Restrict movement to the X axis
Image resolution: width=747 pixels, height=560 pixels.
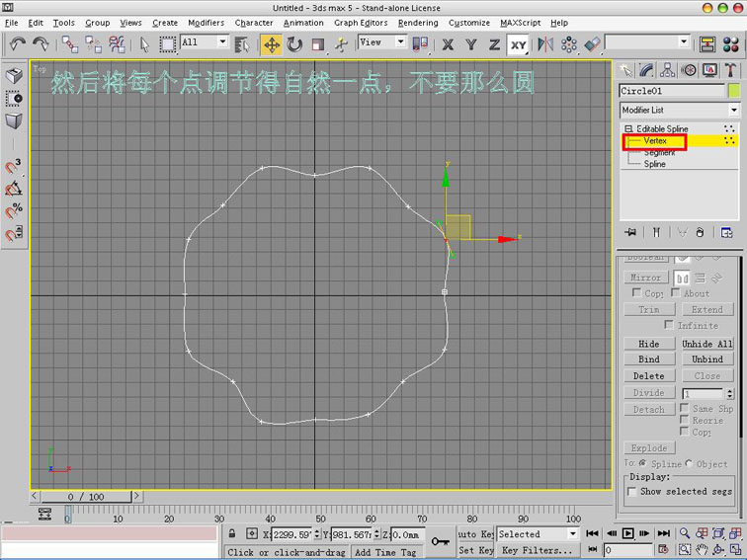(x=448, y=44)
